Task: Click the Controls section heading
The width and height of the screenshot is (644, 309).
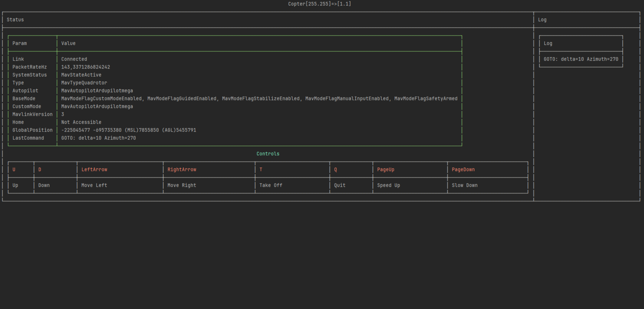Action: click(268, 154)
